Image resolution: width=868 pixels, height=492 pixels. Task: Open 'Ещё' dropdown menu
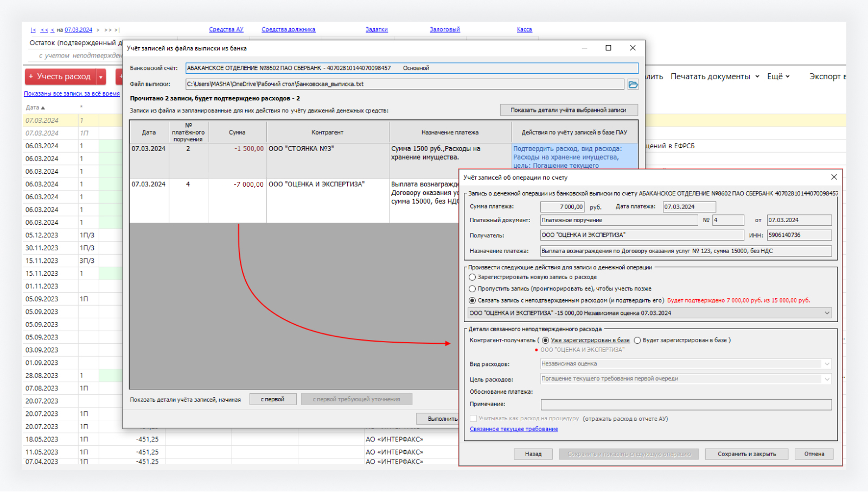click(778, 77)
